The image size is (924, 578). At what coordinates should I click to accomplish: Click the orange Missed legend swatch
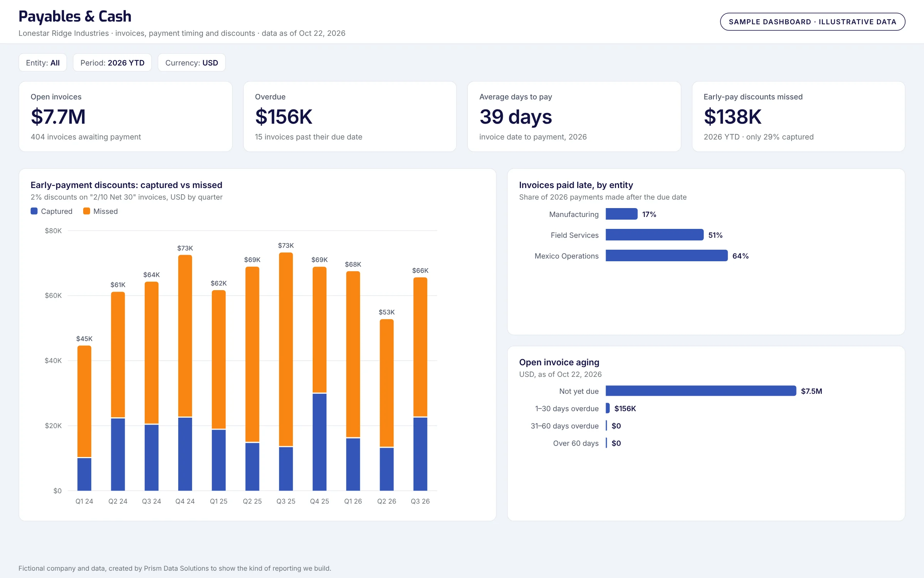click(87, 211)
